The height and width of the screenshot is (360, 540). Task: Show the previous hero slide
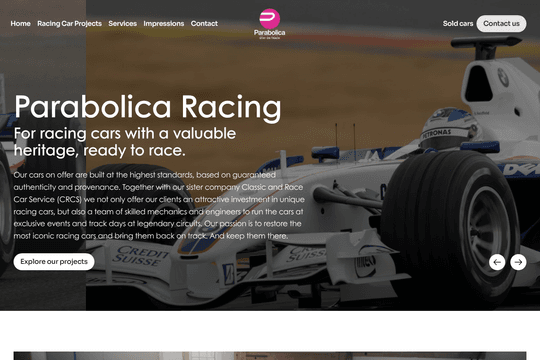pyautogui.click(x=497, y=262)
